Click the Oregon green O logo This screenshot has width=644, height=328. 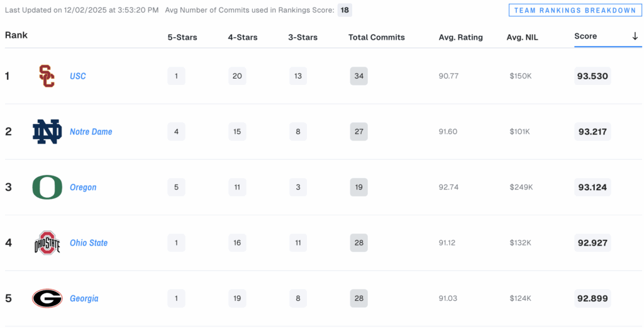tap(47, 187)
